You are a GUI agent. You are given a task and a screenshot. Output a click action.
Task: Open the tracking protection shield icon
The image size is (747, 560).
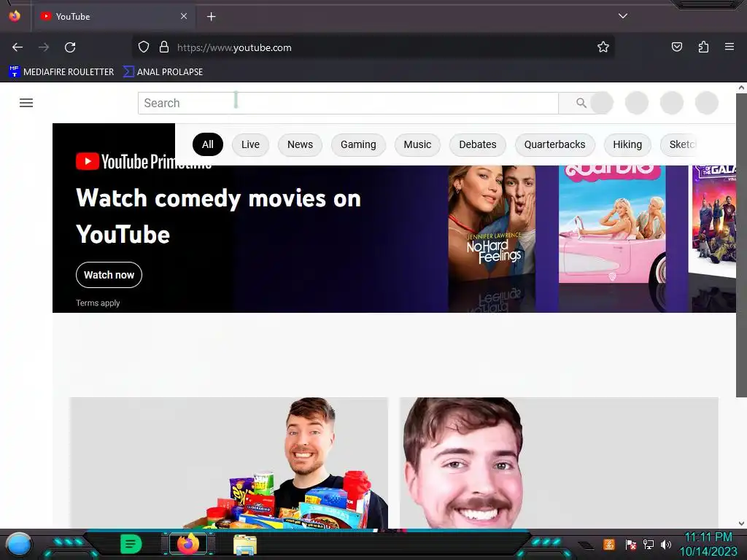click(x=144, y=47)
